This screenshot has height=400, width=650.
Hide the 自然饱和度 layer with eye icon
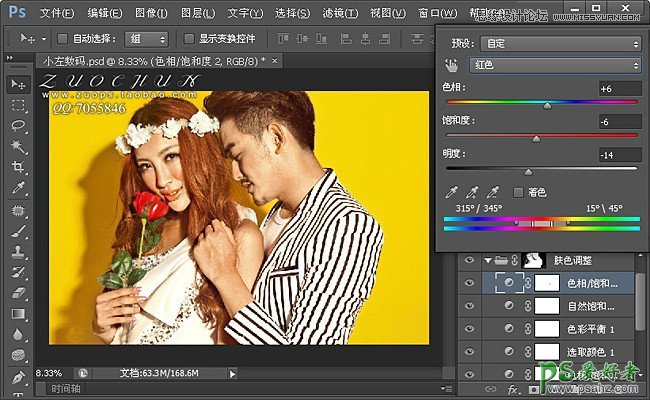[470, 306]
